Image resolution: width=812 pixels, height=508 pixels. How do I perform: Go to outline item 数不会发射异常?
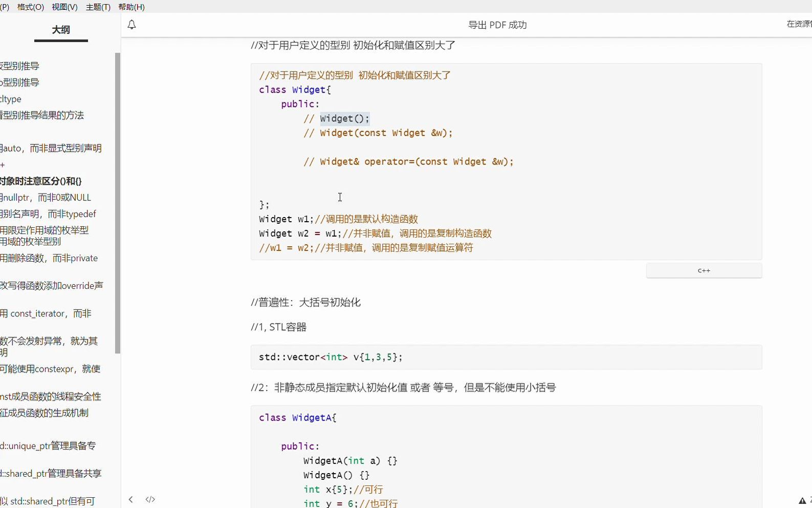click(49, 341)
